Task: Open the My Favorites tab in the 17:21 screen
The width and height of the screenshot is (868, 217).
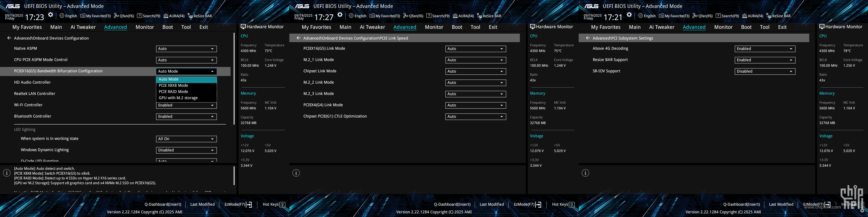Action: (606, 27)
